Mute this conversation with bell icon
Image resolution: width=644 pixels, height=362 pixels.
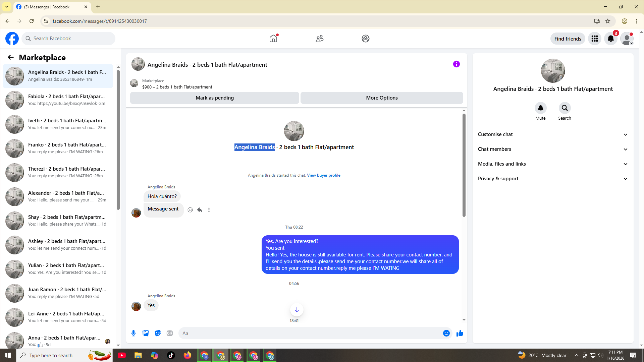coord(540,108)
